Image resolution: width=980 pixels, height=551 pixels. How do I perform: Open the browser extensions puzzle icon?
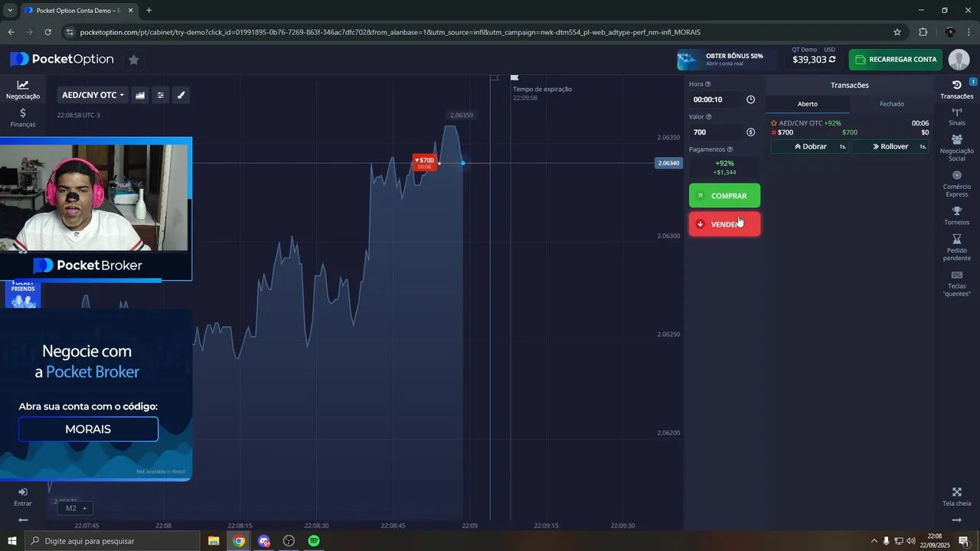pyautogui.click(x=923, y=32)
